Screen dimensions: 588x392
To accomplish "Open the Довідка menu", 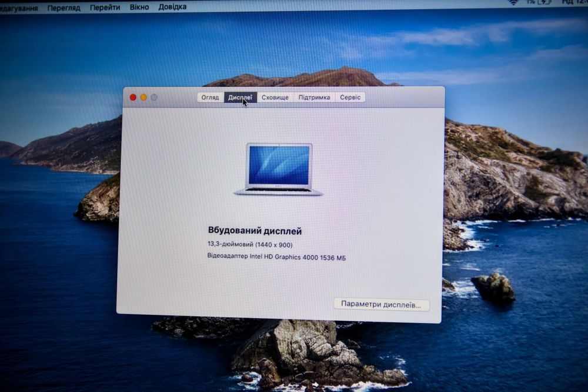I will [172, 6].
